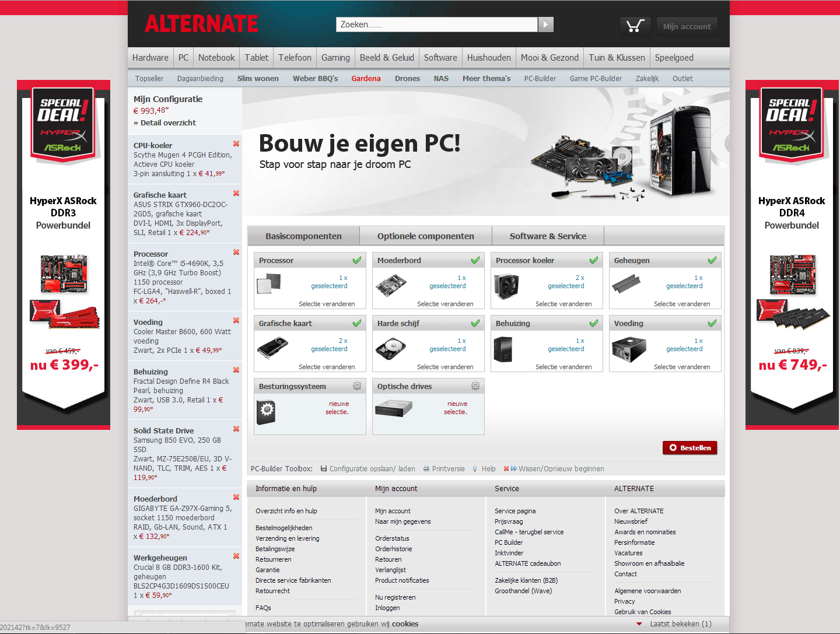The width and height of the screenshot is (840, 634).
Task: Click the Nieuwsbrief footer link
Action: pos(631,521)
